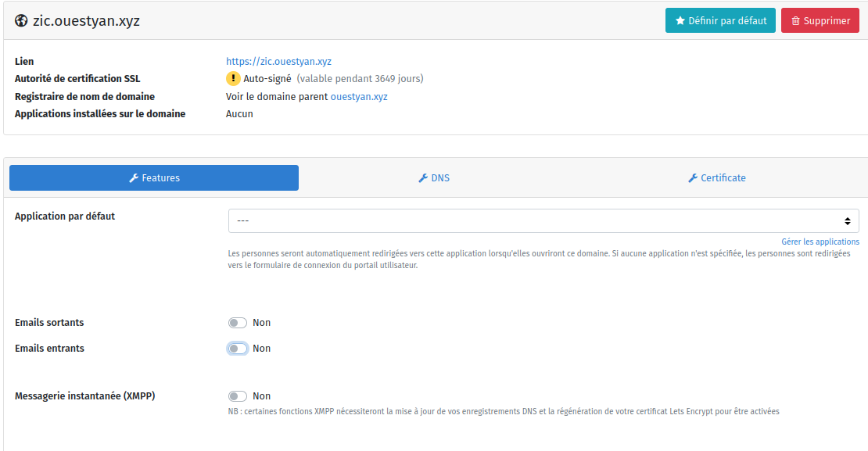Go to parent domain ouestyan.xyz link
The width and height of the screenshot is (868, 451).
tap(359, 97)
